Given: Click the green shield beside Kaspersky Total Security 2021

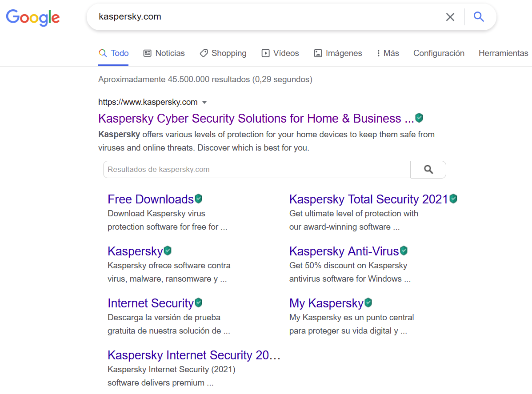Looking at the screenshot, I should pyautogui.click(x=453, y=199).
